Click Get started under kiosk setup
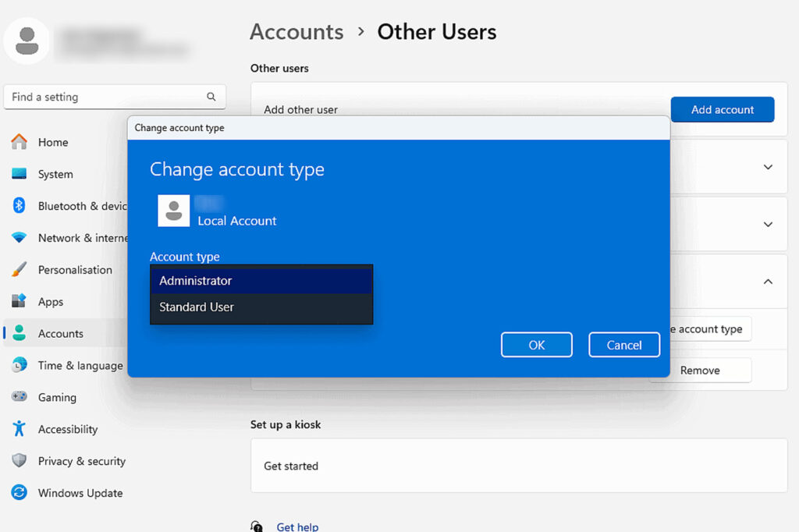 click(291, 466)
